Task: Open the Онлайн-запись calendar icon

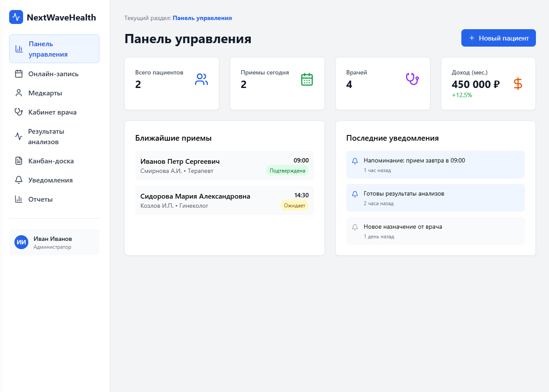Action: coord(18,74)
